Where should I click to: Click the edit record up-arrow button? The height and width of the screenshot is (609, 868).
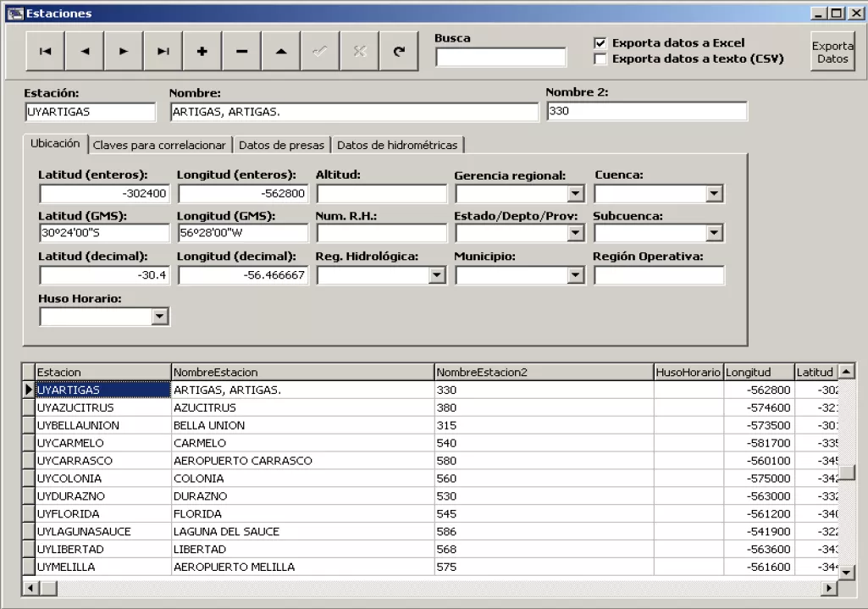(x=281, y=51)
